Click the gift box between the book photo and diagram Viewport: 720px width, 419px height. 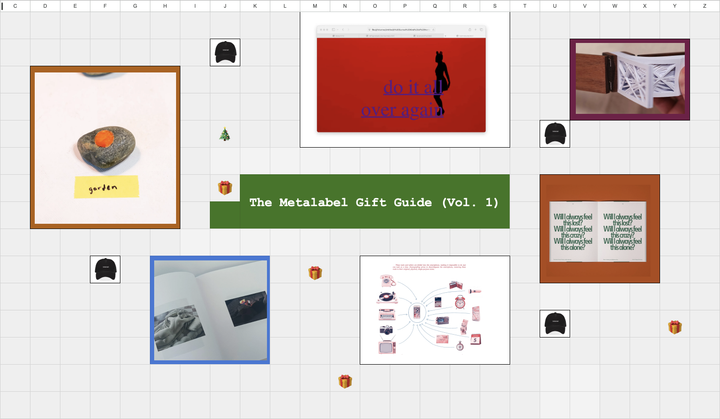point(315,273)
